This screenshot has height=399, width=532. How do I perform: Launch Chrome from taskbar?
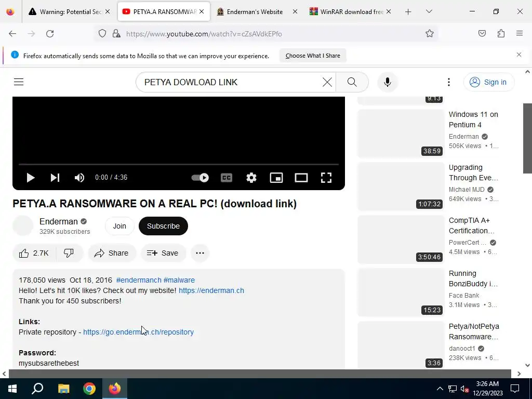click(89, 389)
